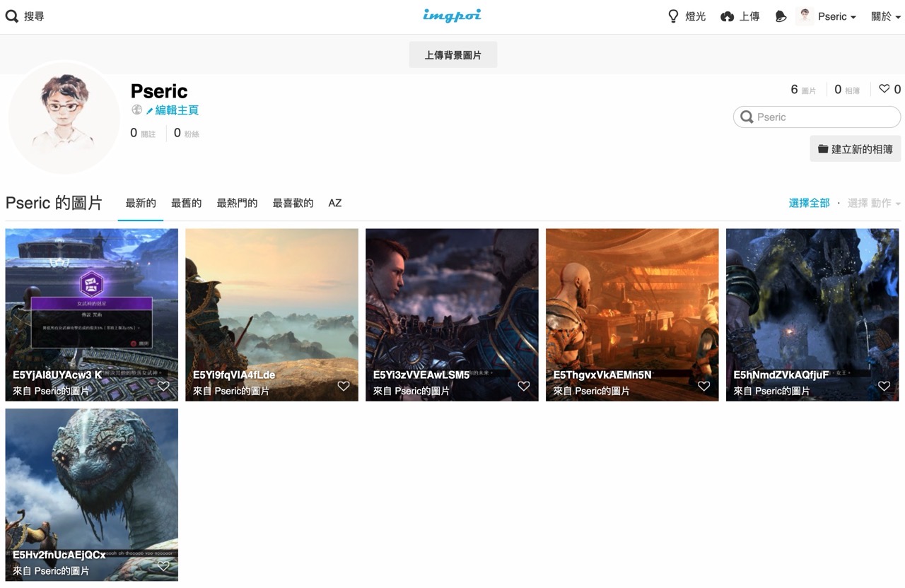Switch to the 最喜歡的 tab

click(x=293, y=203)
